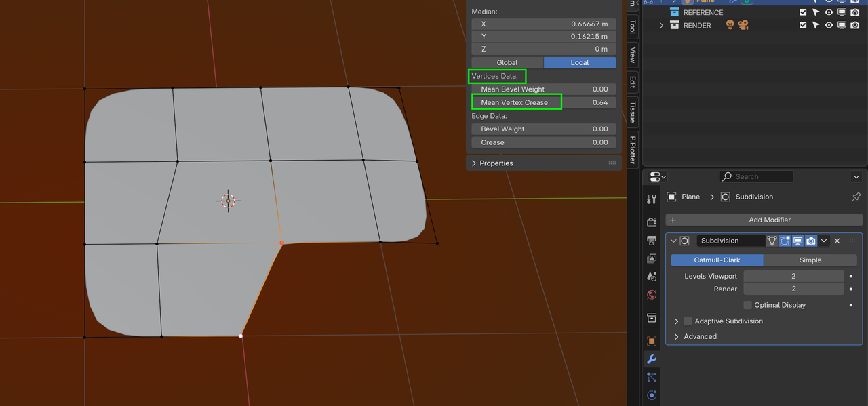Hide REFERENCE collection with eye icon
The height and width of the screenshot is (406, 868).
point(829,12)
